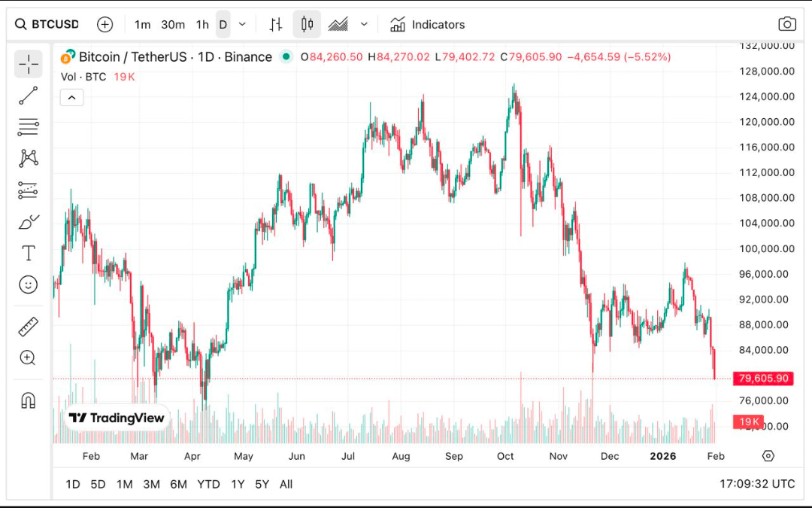Click the closing price value C79,605.90
This screenshot has width=812, height=508.
point(531,56)
